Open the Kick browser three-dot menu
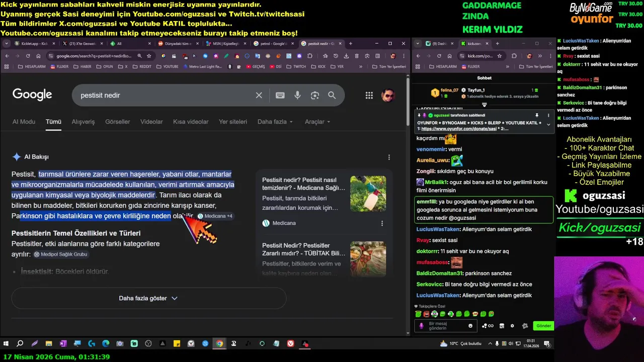Image resolution: width=644 pixels, height=362 pixels. tap(549, 56)
